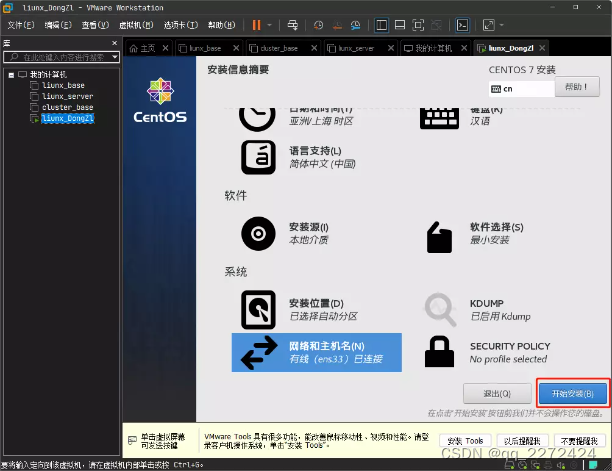Open the 选项卡(T) menu

tap(181, 25)
